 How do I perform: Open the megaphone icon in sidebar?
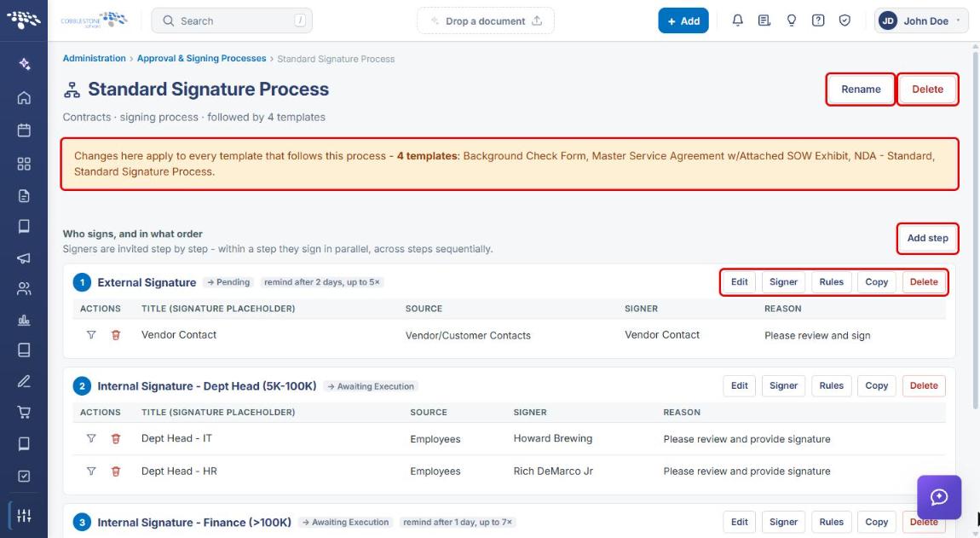[24, 257]
